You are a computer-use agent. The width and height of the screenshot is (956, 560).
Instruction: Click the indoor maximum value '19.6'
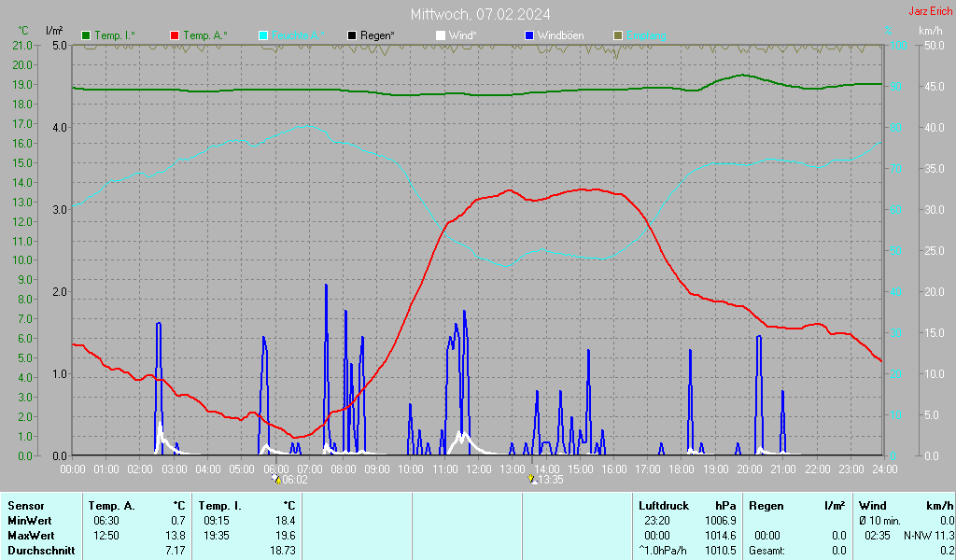point(286,536)
